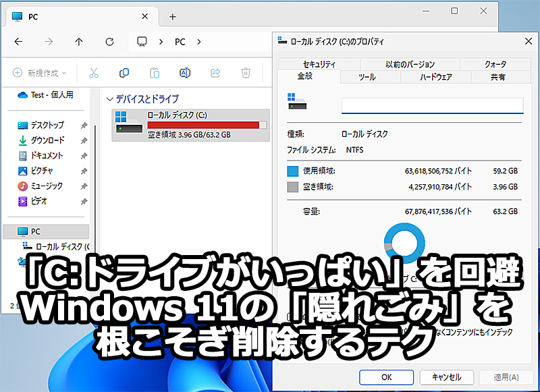
Task: Open the 新規作成 dropdown menu
Action: click(x=40, y=73)
